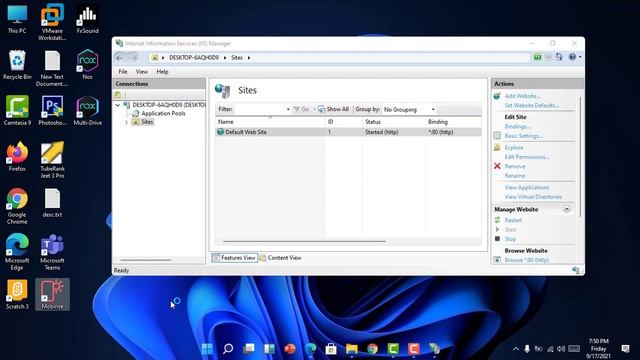Open Microsoft Edge desktop shortcut
This screenshot has height=360, width=640.
[17, 252]
